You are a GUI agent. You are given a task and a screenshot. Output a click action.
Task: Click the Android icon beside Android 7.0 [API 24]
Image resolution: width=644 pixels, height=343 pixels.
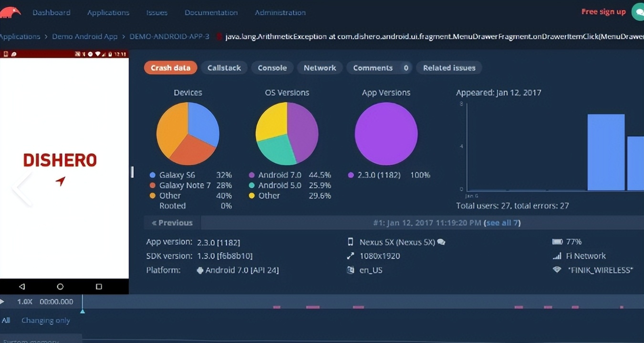200,270
